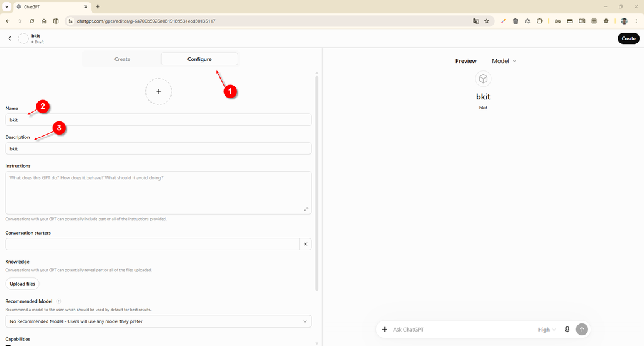Click the split view icon beside home

pos(56,21)
